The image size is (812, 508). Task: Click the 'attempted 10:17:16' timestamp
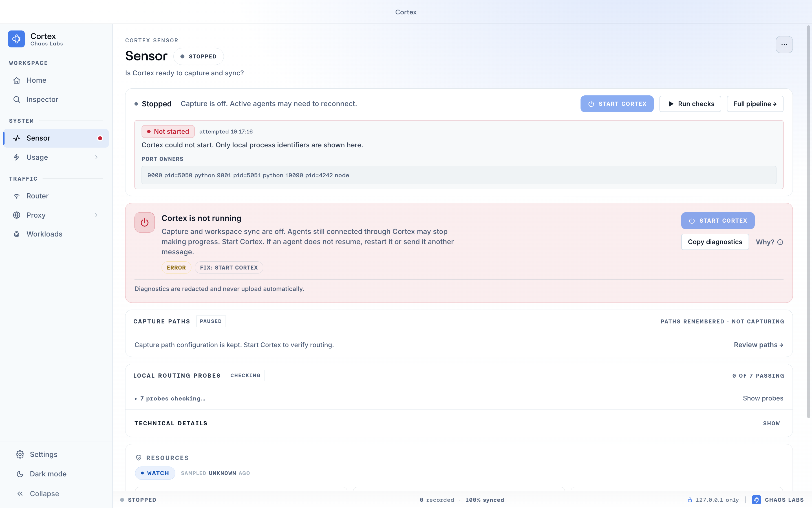226,132
